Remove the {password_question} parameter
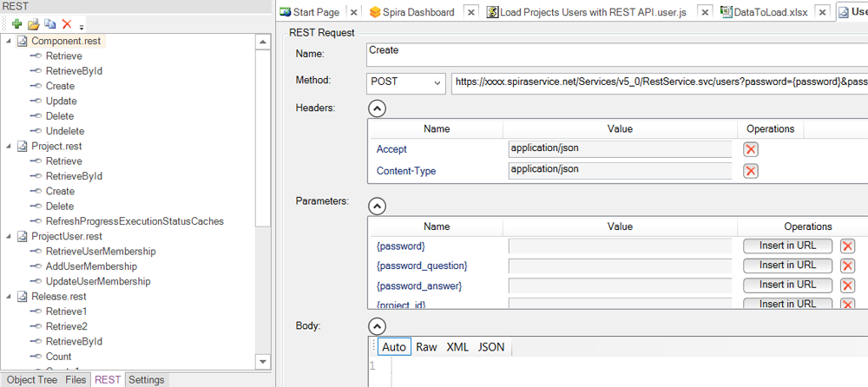This screenshot has width=868, height=387. coord(847,266)
